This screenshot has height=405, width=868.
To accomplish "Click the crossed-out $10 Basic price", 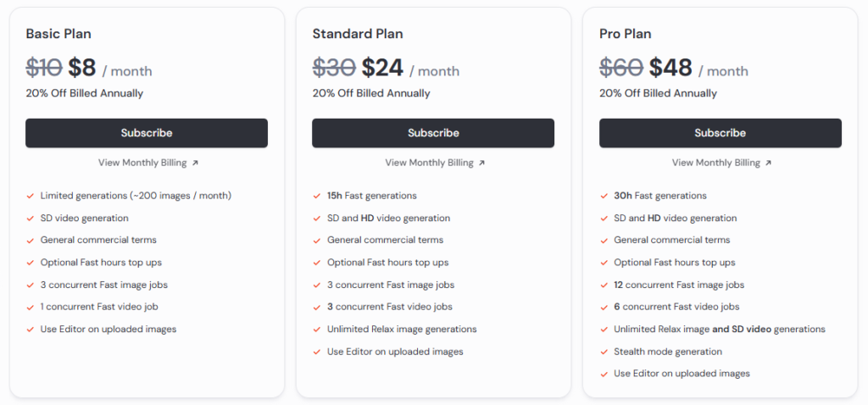I will [43, 68].
